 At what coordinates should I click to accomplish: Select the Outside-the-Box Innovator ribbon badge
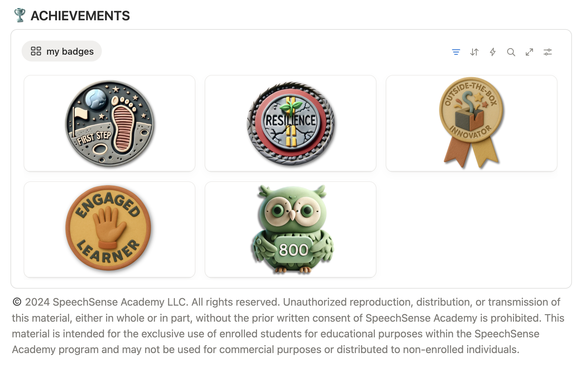tap(471, 123)
